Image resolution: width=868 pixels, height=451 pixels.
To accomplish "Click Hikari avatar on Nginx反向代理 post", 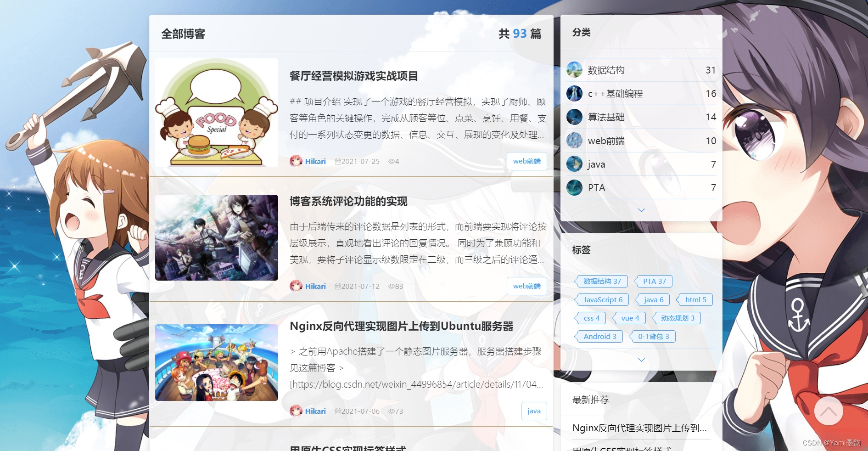I will (296, 411).
